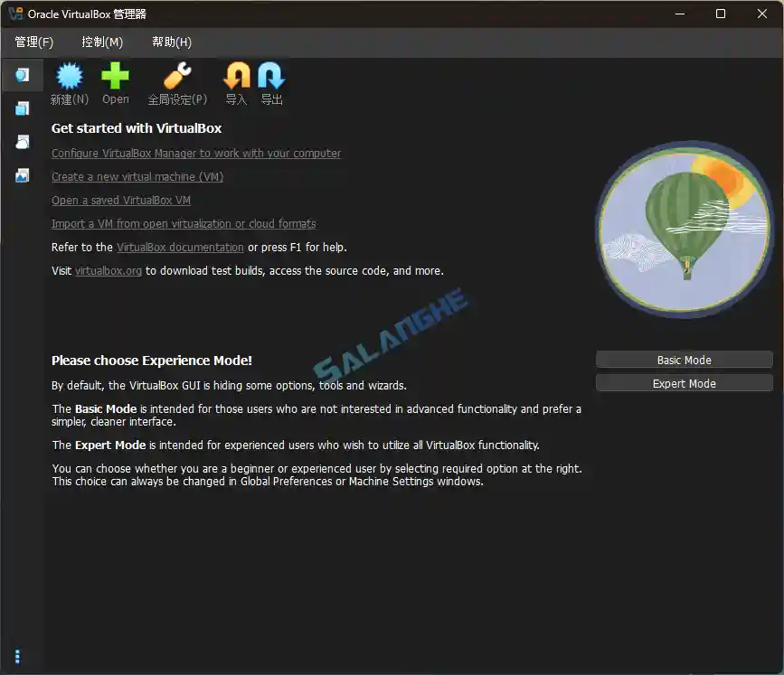Viewport: 784px width, 675px height.
Task: Click the Create a new virtual machine link
Action: (137, 176)
